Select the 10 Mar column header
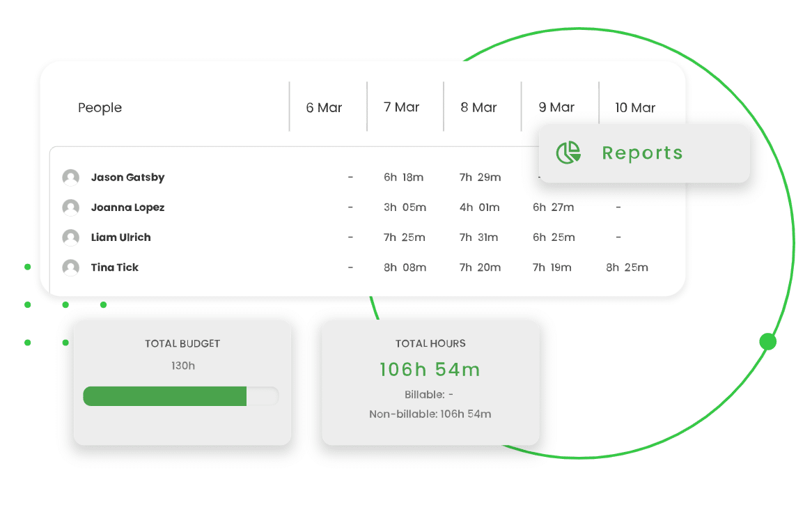The image size is (812, 507). pos(634,107)
